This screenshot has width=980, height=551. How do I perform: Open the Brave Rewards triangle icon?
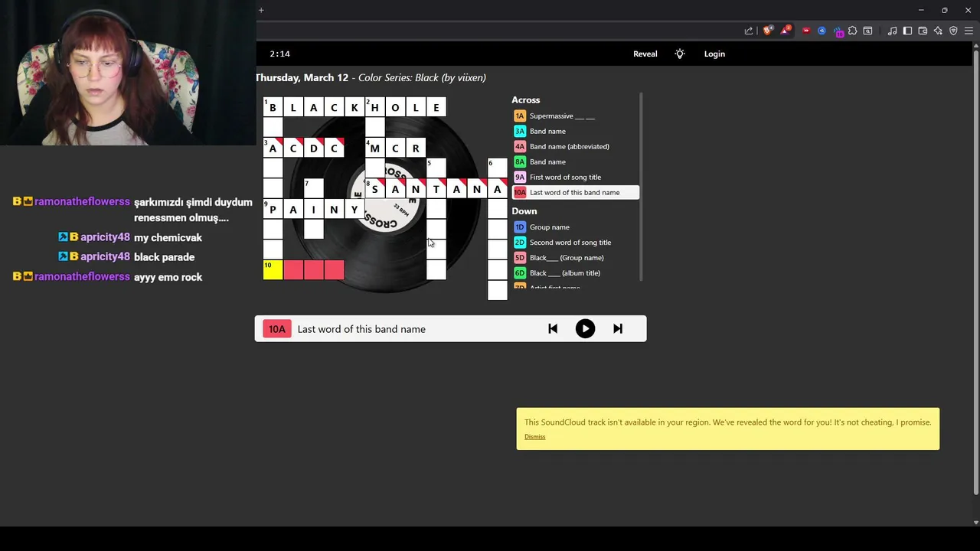[785, 31]
